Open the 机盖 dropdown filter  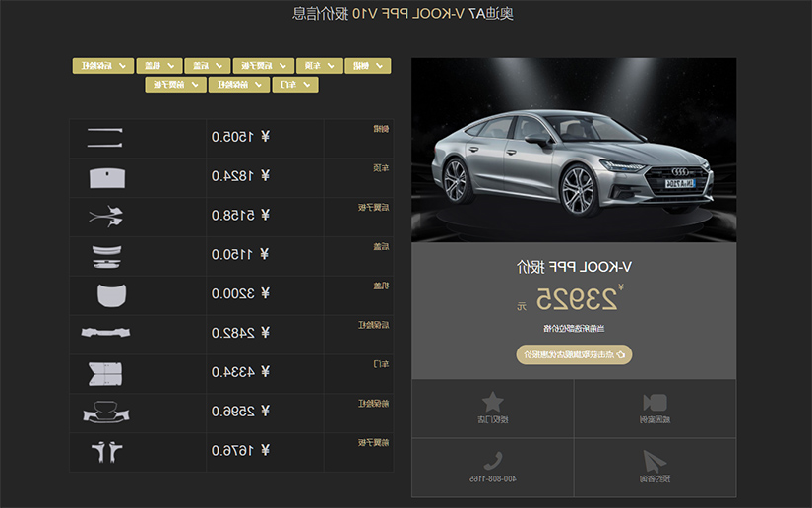(x=159, y=66)
